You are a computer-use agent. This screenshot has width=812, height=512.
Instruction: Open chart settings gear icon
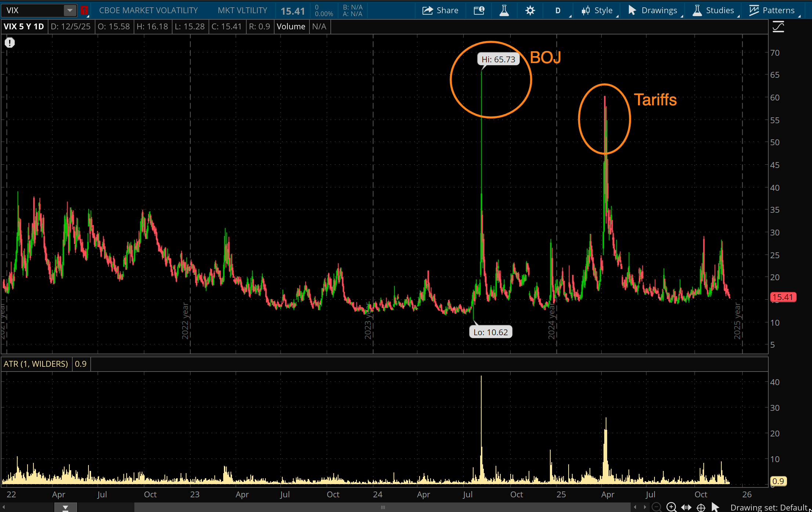click(x=530, y=10)
